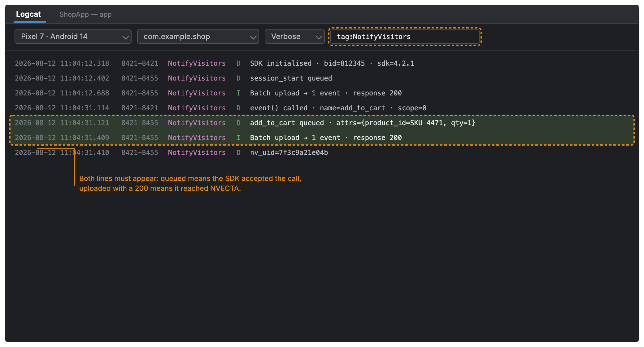Click the NotifyVisitors tag on the nv_uid row
Viewport: 644px width, 347px height.
(x=197, y=152)
